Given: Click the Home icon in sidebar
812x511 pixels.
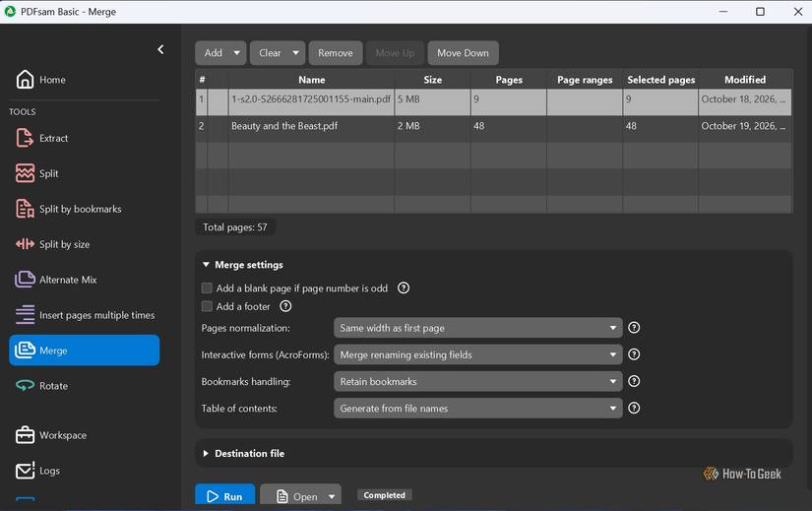Looking at the screenshot, I should [x=25, y=80].
